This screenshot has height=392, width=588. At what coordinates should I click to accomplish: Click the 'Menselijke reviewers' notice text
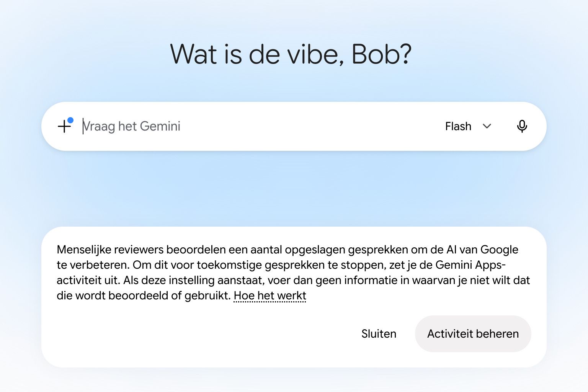click(x=110, y=250)
